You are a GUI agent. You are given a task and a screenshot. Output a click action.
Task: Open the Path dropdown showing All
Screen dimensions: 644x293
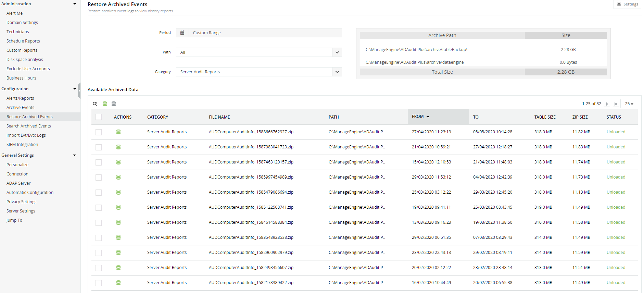click(x=258, y=52)
